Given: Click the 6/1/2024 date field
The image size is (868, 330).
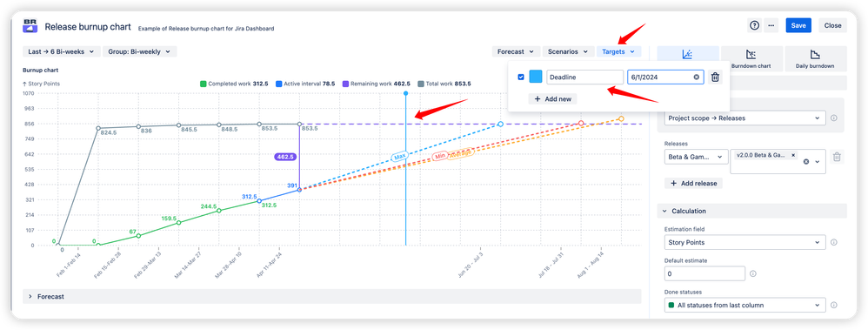Looking at the screenshot, I should point(665,77).
